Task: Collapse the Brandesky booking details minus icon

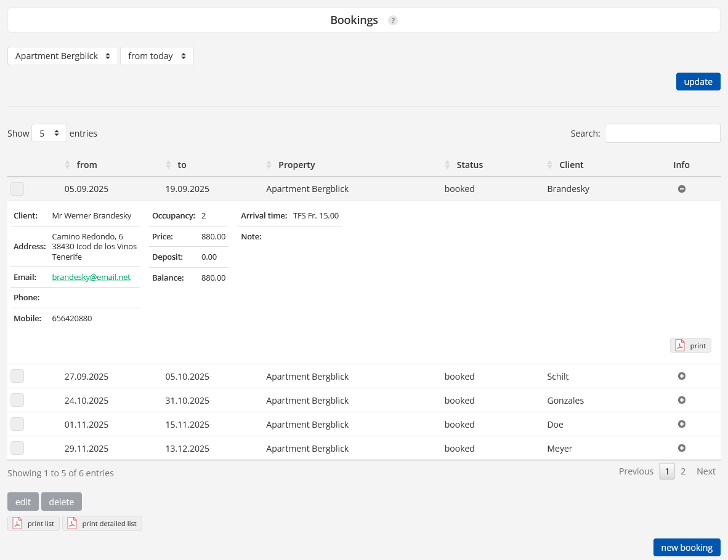Action: click(681, 189)
